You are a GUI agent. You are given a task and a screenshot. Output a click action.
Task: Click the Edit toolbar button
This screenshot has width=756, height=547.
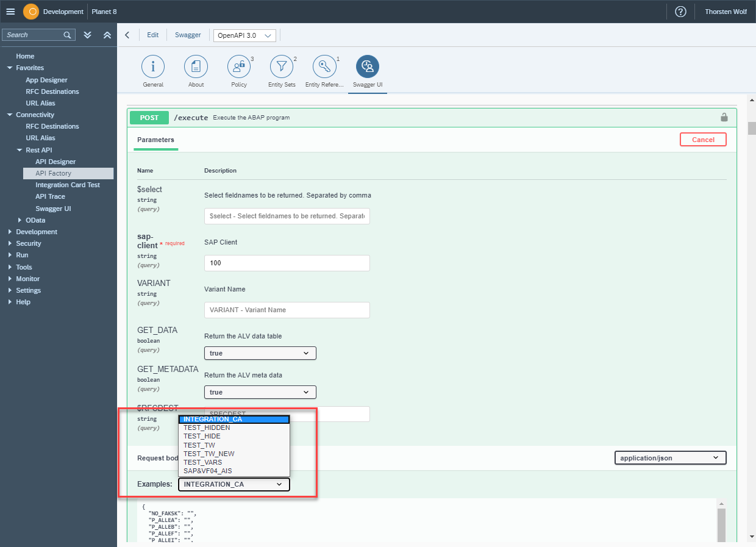pos(152,35)
